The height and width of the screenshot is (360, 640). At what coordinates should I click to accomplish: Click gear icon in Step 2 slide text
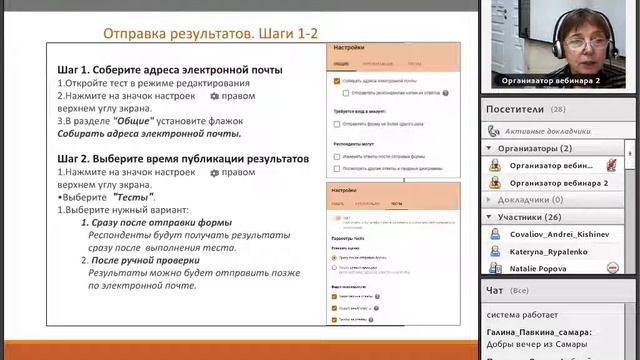click(x=214, y=173)
